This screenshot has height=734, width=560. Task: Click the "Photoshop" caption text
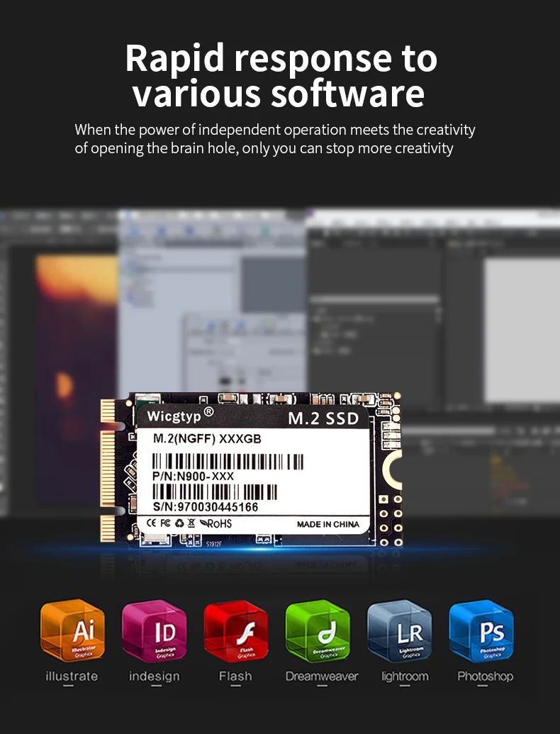pyautogui.click(x=486, y=676)
